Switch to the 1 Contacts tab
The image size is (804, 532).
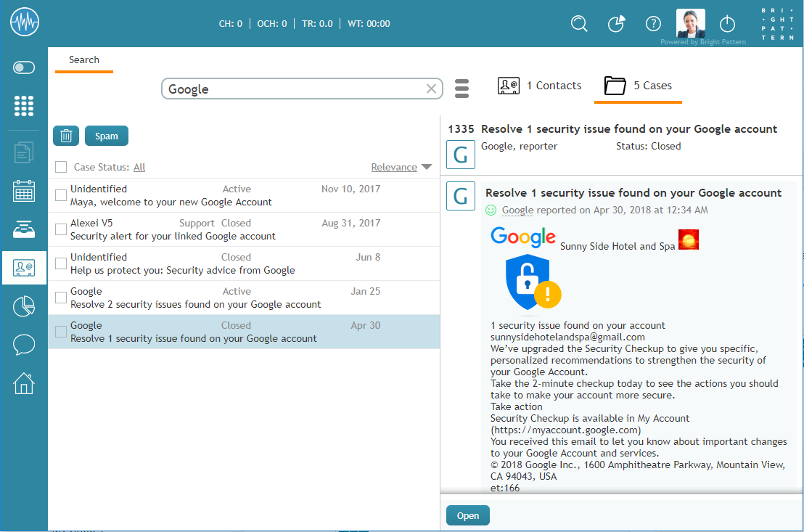pyautogui.click(x=539, y=86)
